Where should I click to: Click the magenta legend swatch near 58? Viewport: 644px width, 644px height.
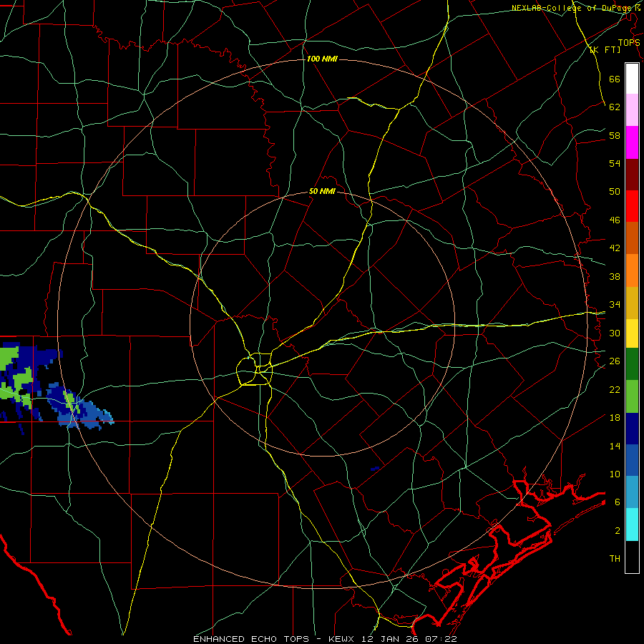point(632,142)
